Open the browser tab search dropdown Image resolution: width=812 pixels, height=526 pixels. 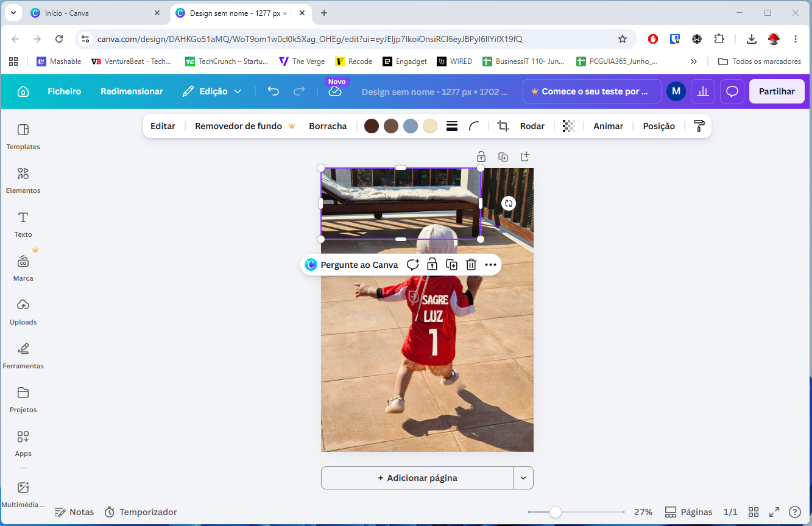coord(13,13)
